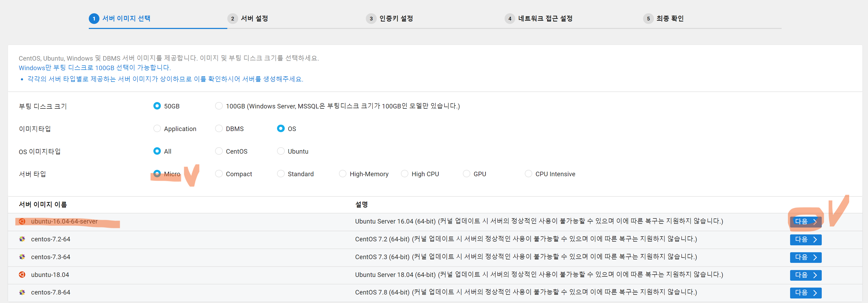Click the Ubuntu logo icon beside ubuntu-18.04
Viewport: 868px width, 303px height.
click(x=22, y=275)
